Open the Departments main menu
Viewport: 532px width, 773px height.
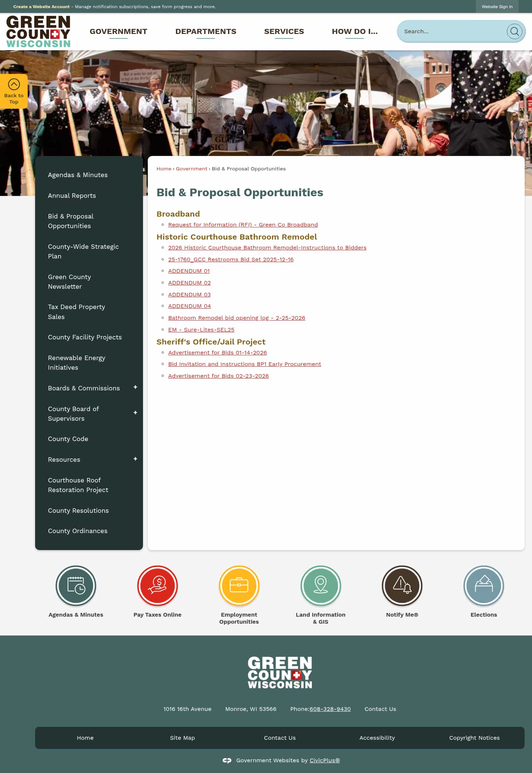(x=206, y=31)
